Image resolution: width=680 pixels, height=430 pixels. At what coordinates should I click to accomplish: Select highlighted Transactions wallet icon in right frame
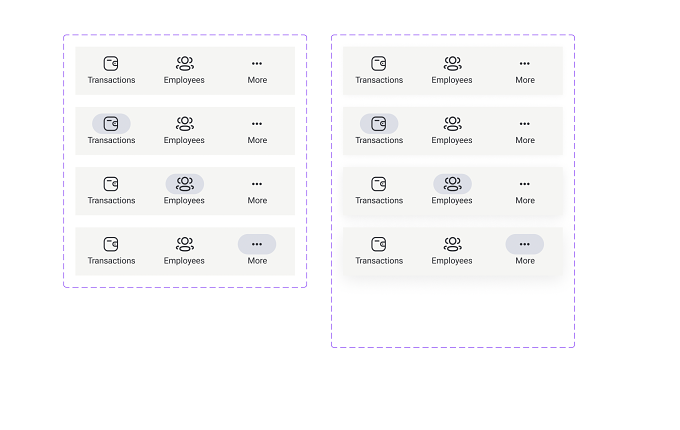tap(379, 124)
